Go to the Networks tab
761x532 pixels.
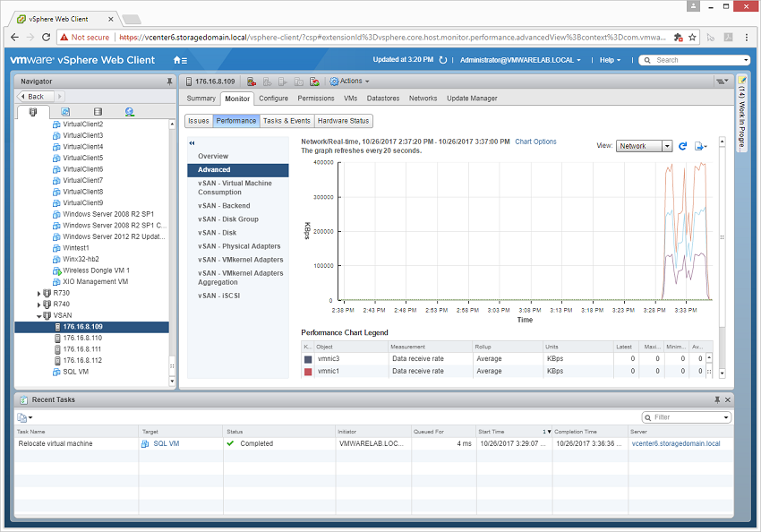(423, 99)
